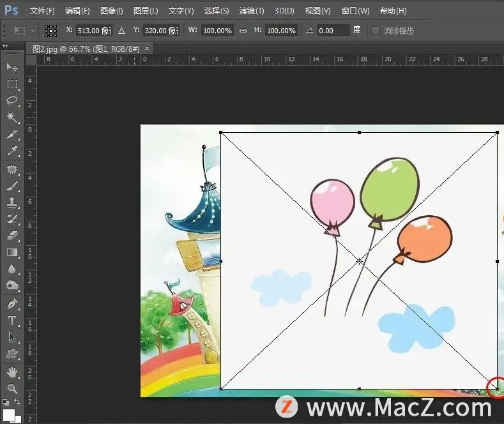Enable the 消除锯齿 anti-alias checkbox
504x424 pixels.
375,31
